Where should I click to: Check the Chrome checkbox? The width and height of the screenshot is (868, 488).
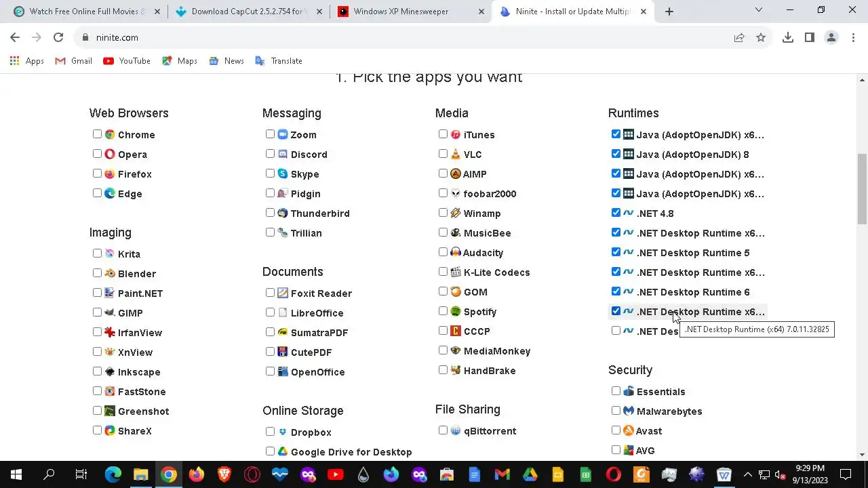point(97,134)
